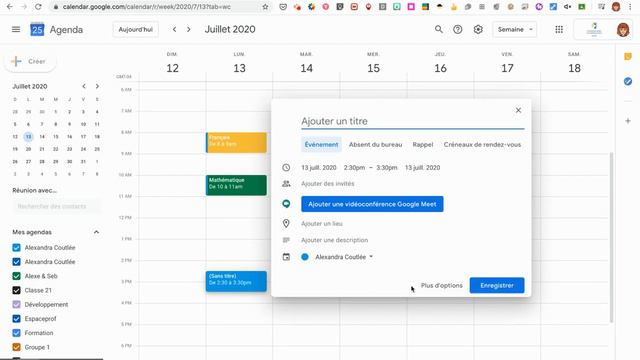Click the description lines icon
Screen dimensions: 640x360
point(286,240)
